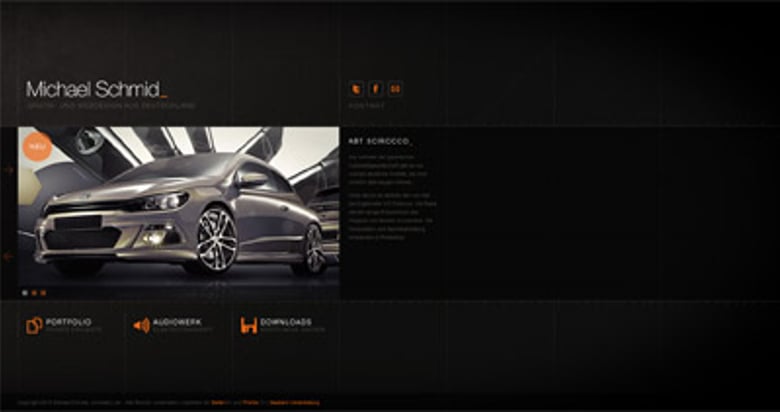Open the Portfolio section
The width and height of the screenshot is (780, 412).
pyautogui.click(x=69, y=322)
